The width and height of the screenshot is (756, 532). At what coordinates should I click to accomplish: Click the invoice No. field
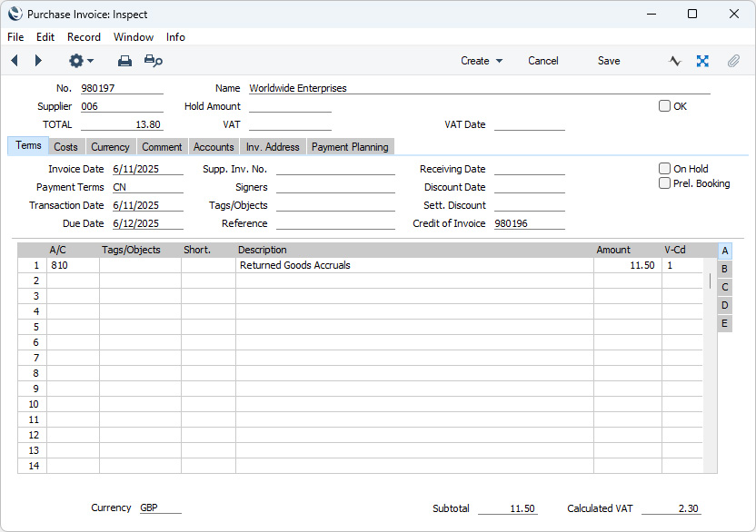point(122,88)
